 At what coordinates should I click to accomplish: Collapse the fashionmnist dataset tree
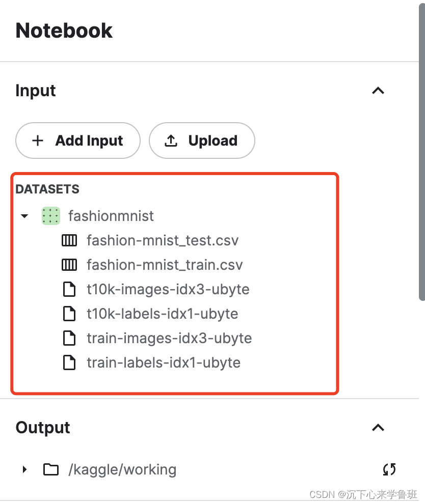pyautogui.click(x=24, y=216)
